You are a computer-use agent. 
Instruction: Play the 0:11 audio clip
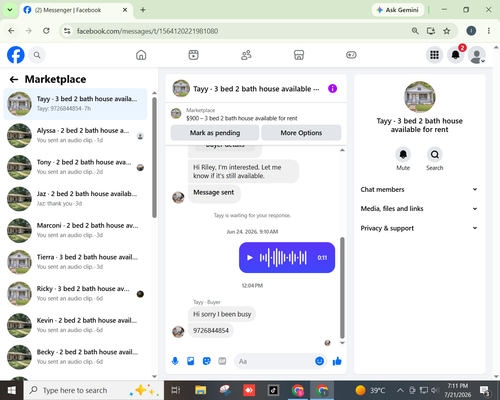click(250, 257)
